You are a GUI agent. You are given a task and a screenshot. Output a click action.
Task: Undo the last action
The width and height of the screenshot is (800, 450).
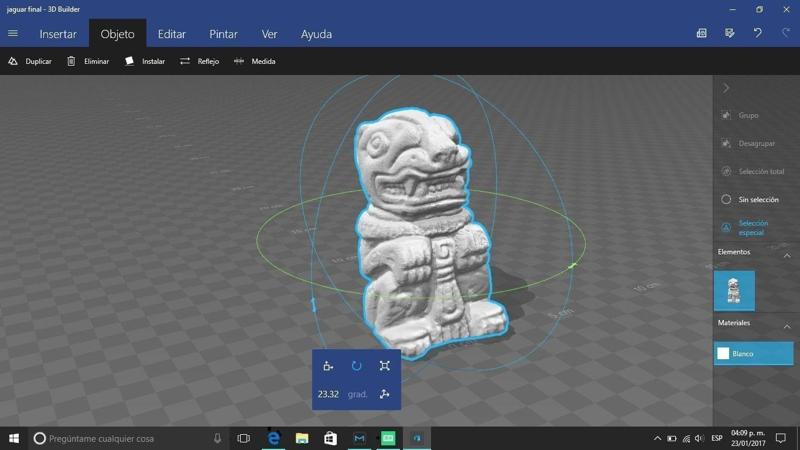click(x=758, y=33)
